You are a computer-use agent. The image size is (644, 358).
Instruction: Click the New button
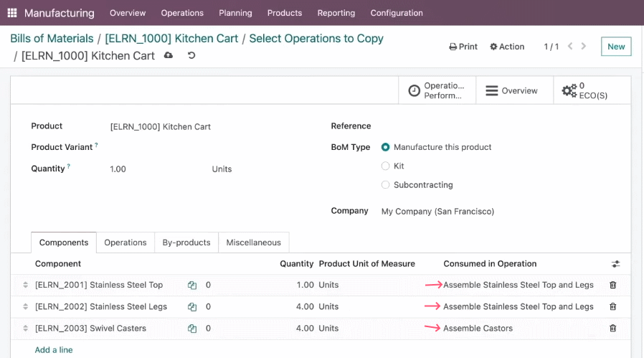click(616, 47)
